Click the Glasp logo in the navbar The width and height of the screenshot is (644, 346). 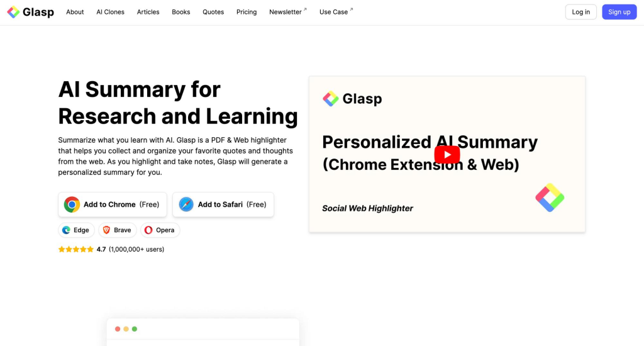[30, 12]
